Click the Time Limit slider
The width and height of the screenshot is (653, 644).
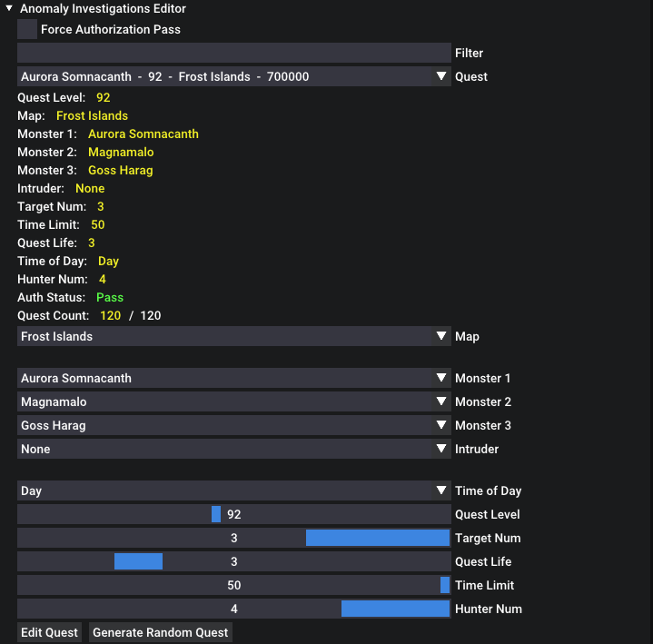point(233,585)
